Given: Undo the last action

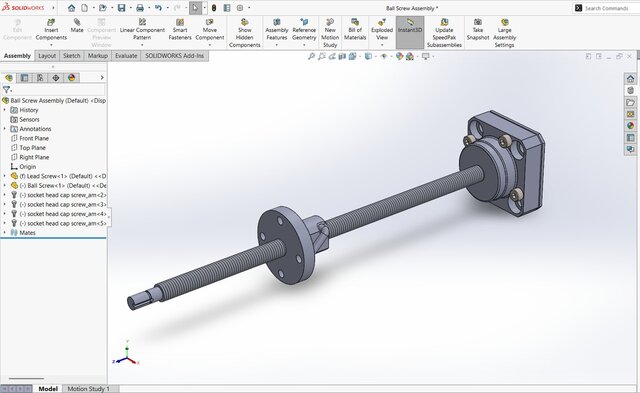Looking at the screenshot, I should [x=158, y=8].
